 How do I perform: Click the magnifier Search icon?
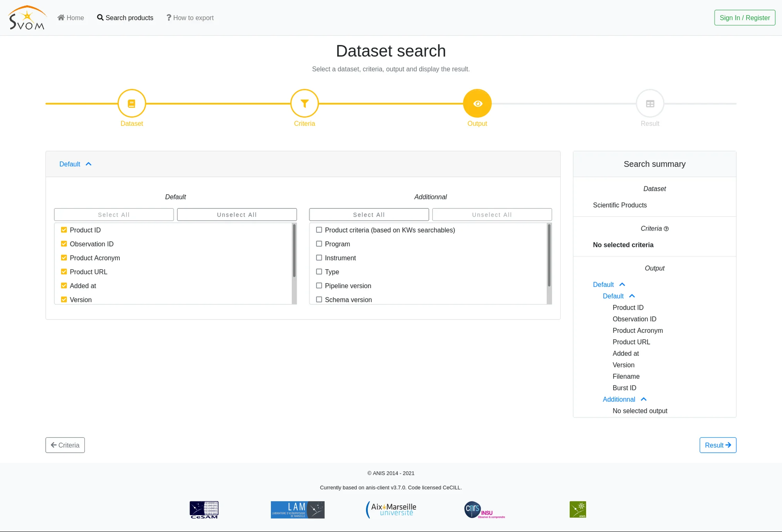click(x=100, y=18)
